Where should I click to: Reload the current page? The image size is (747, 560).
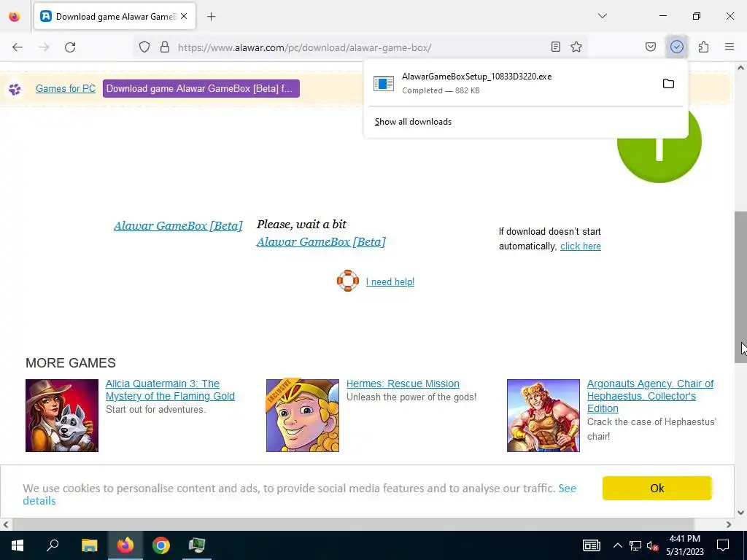tap(70, 47)
